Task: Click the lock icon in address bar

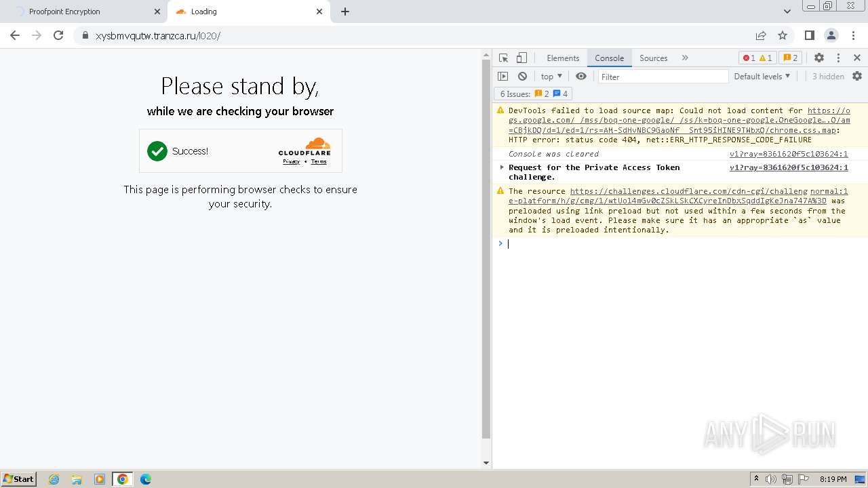Action: [x=85, y=36]
